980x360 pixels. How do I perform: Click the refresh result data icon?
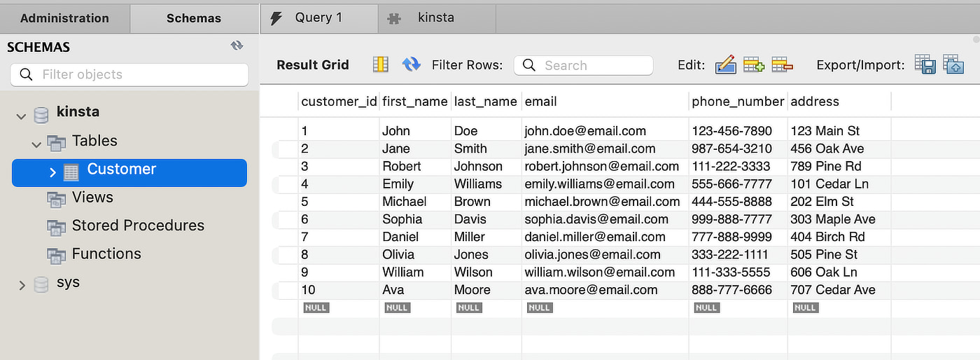coord(411,64)
